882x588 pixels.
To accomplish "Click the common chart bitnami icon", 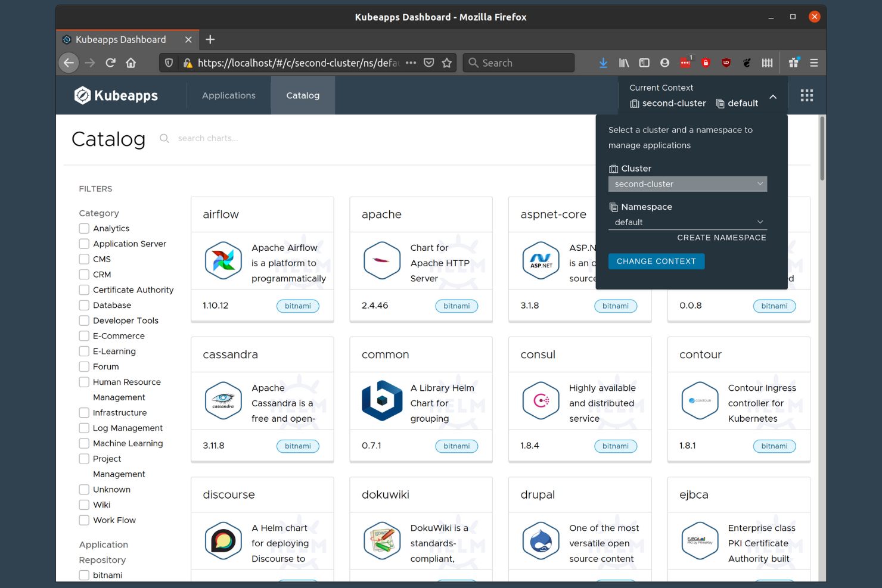I will coord(382,400).
